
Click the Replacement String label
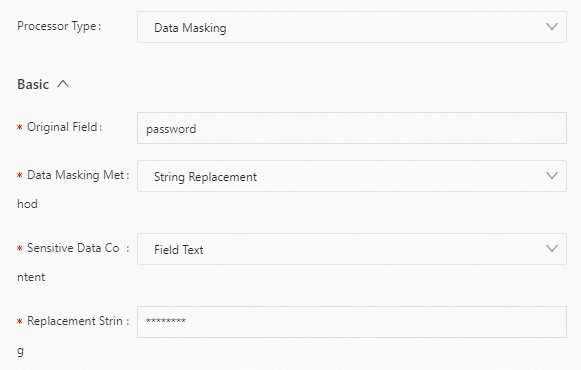[x=73, y=335]
